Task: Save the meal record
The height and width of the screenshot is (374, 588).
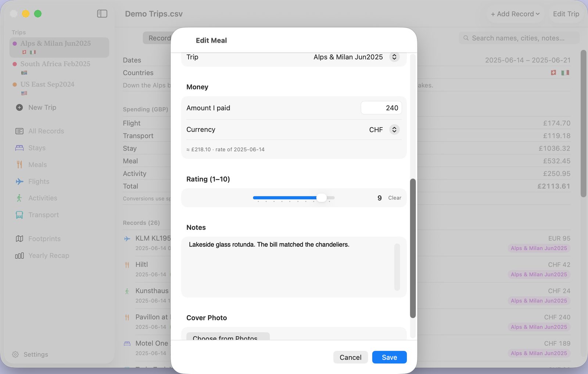Action: [389, 357]
